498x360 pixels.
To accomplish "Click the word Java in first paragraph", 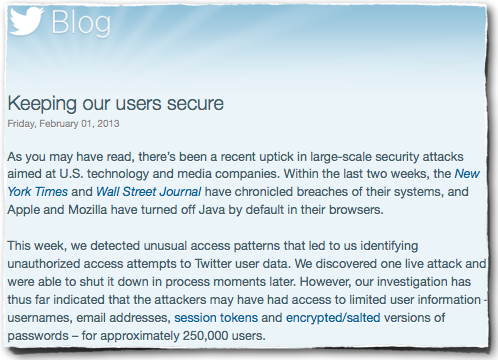I will pos(212,210).
